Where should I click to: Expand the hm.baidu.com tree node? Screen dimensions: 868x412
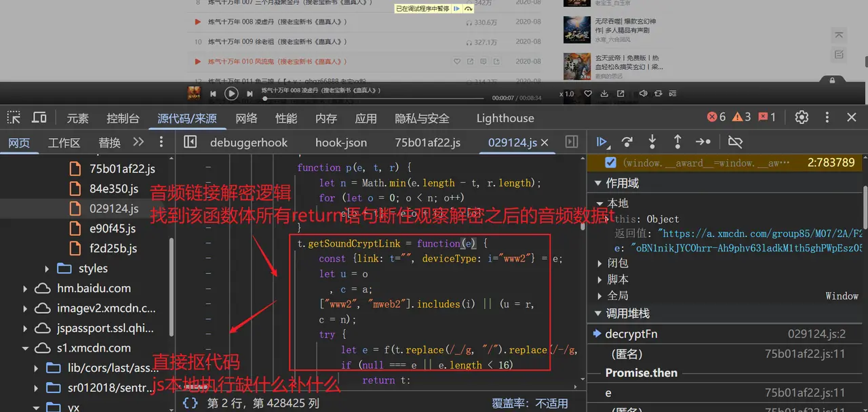25,289
